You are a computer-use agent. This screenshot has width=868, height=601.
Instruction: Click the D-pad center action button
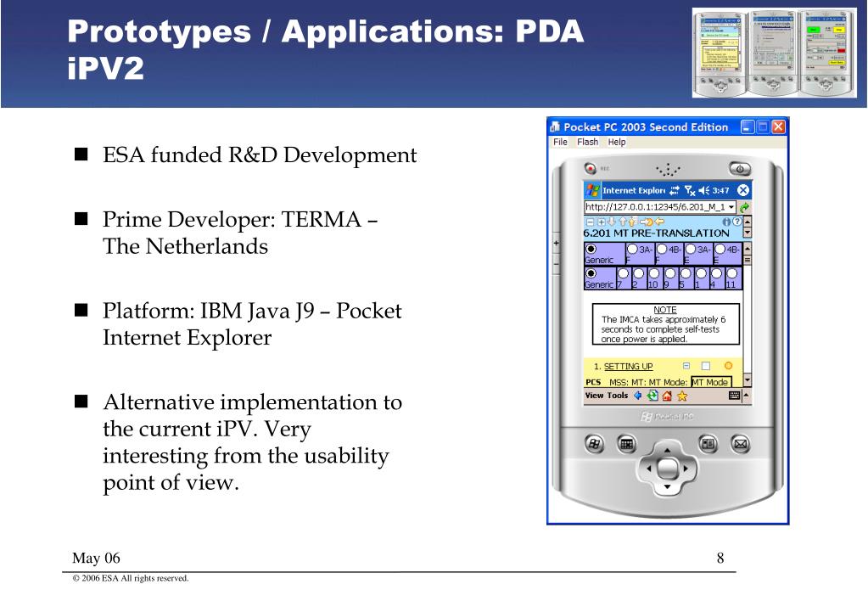[x=668, y=469]
